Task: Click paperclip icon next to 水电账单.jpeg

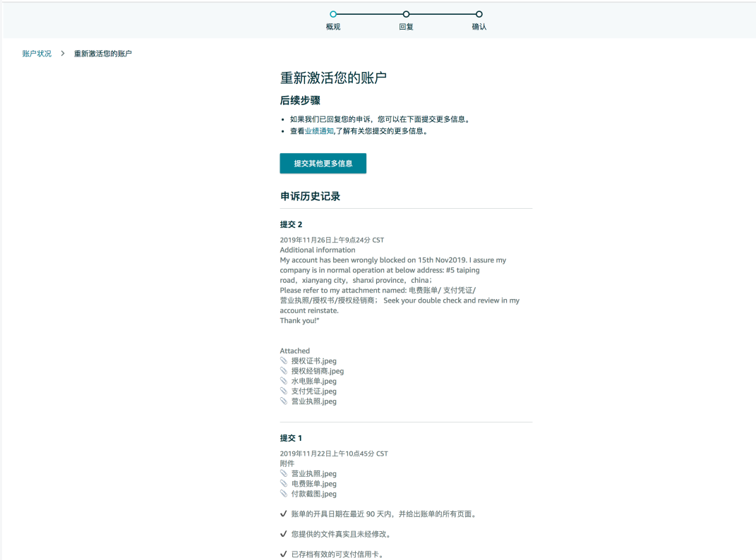Action: click(x=284, y=381)
